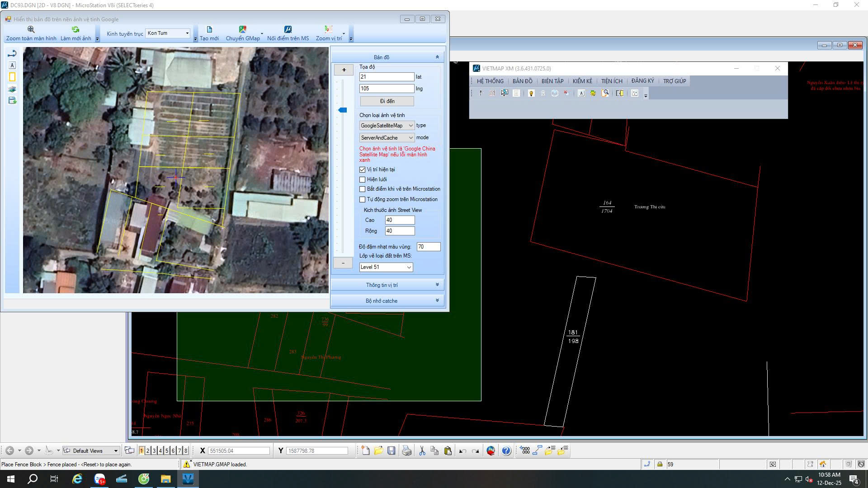Image resolution: width=868 pixels, height=488 pixels.
Task: Click the zoom slider handle
Action: [343, 110]
